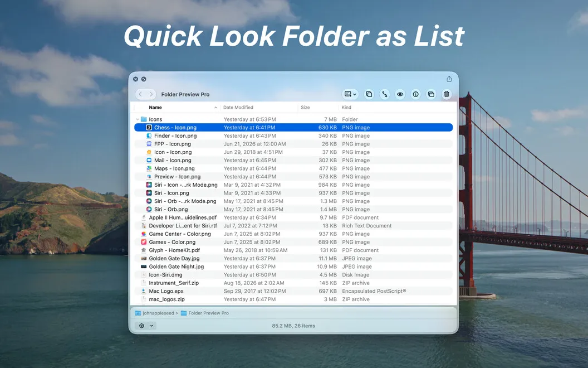Screen dimensions: 588x368
Task: Open the open-with dropdown in the toolbar
Action: coord(350,94)
